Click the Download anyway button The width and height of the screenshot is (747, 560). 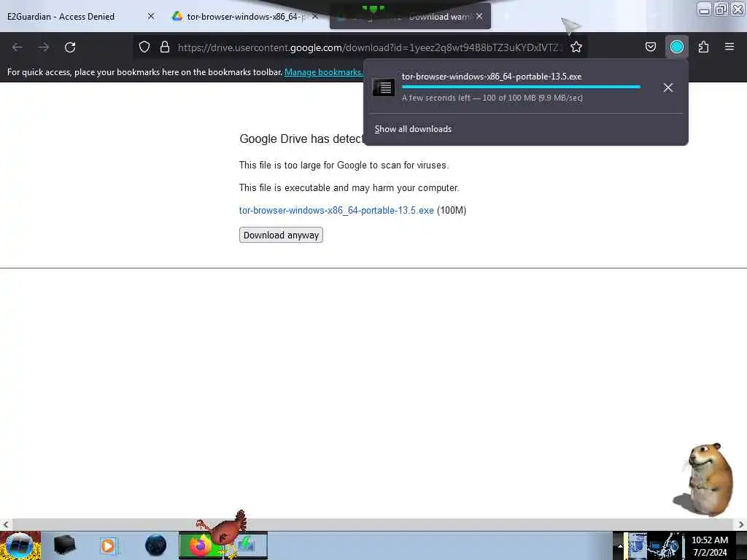click(x=281, y=235)
